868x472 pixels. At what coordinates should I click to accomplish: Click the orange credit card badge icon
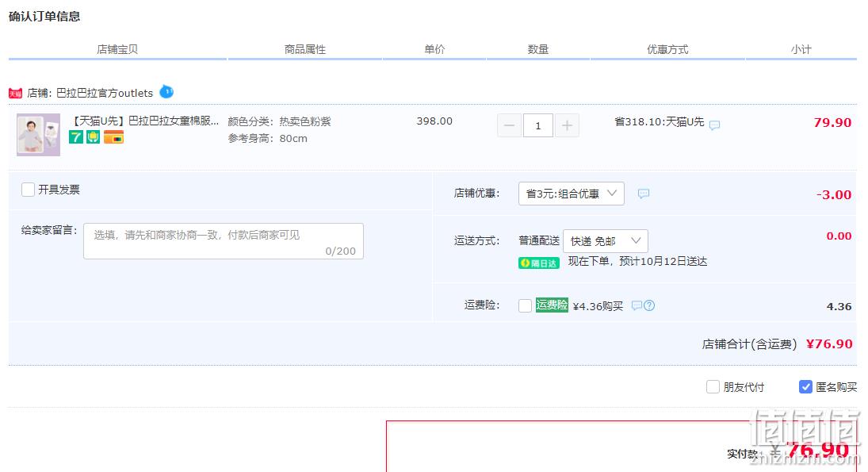point(113,136)
